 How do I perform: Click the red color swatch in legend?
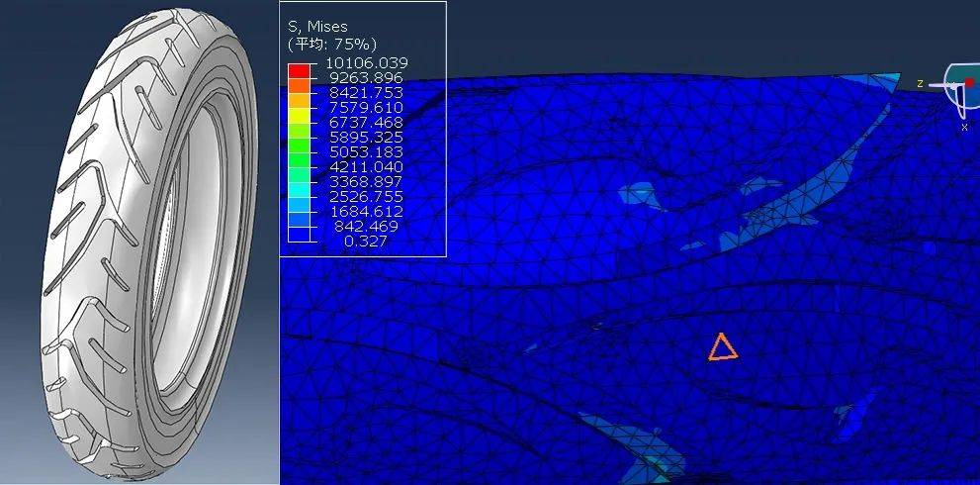coord(298,71)
